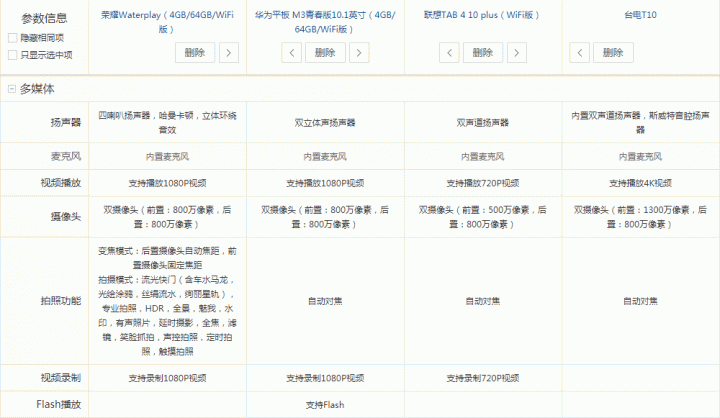Select the 视频播放 row label
Viewport: 720px width, 418px height.
[61, 183]
